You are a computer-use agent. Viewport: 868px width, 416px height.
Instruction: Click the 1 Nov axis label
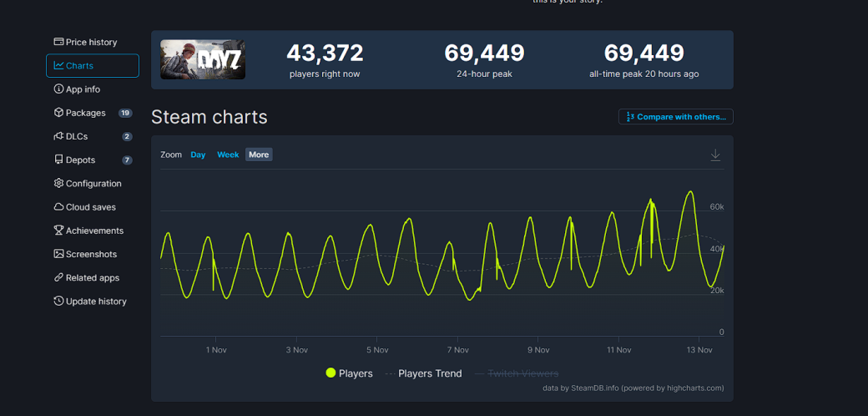(x=216, y=350)
